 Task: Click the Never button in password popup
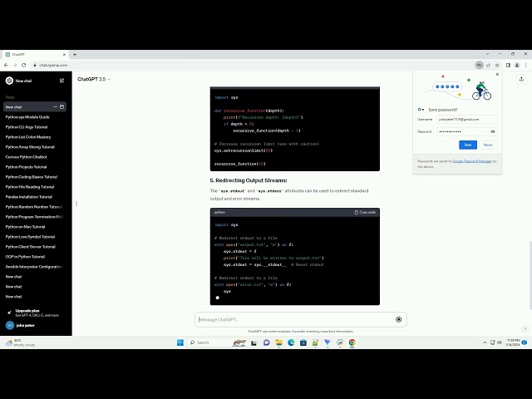pyautogui.click(x=488, y=145)
